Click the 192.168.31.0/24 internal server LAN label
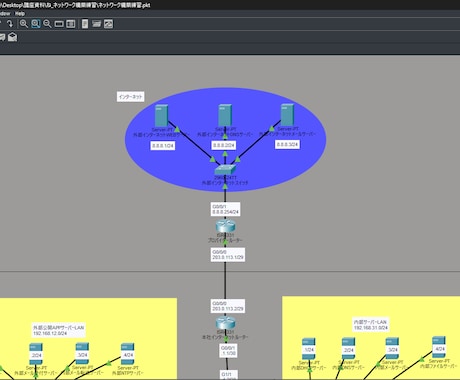 [370, 325]
